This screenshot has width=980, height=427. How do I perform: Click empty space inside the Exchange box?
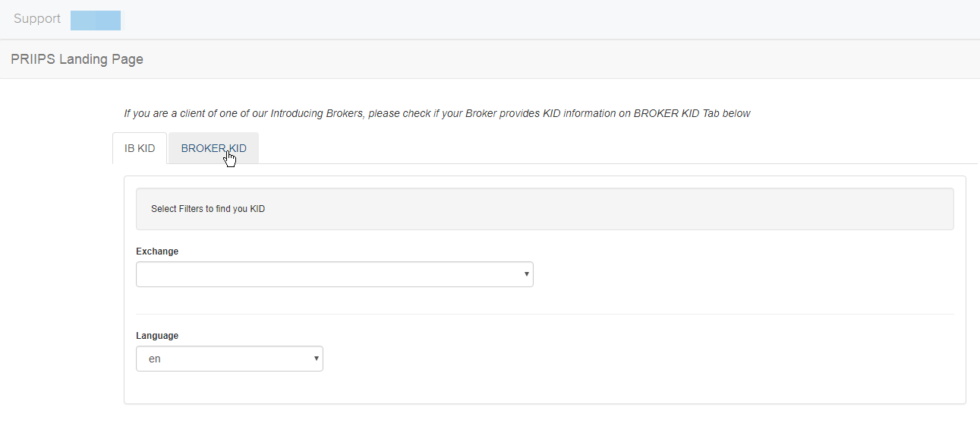[326, 274]
